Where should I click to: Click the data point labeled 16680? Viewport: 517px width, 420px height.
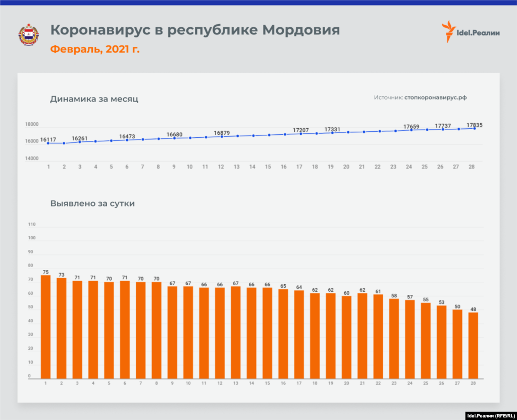[x=174, y=138]
